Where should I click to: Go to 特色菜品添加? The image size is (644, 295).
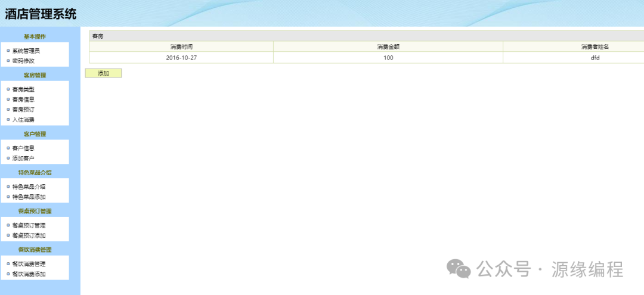point(29,197)
